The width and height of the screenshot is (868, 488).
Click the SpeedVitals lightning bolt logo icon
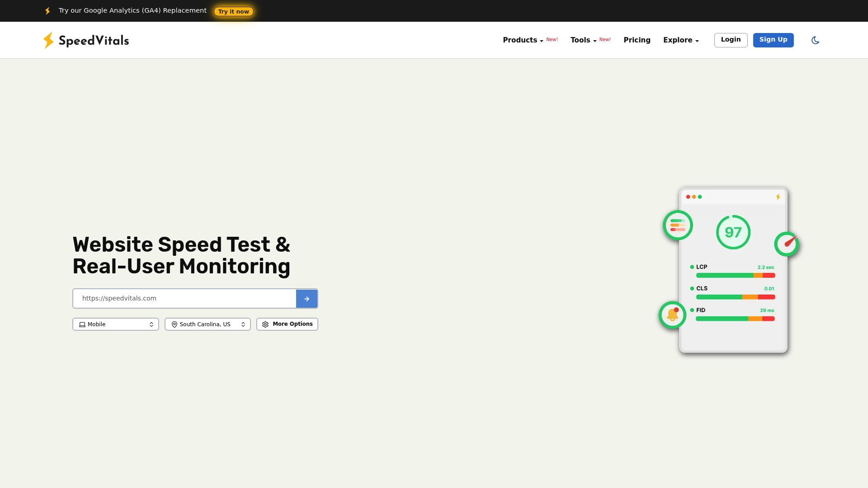click(x=49, y=40)
